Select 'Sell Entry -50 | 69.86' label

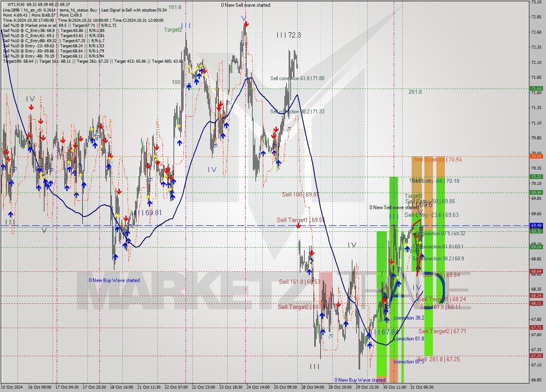430,201
